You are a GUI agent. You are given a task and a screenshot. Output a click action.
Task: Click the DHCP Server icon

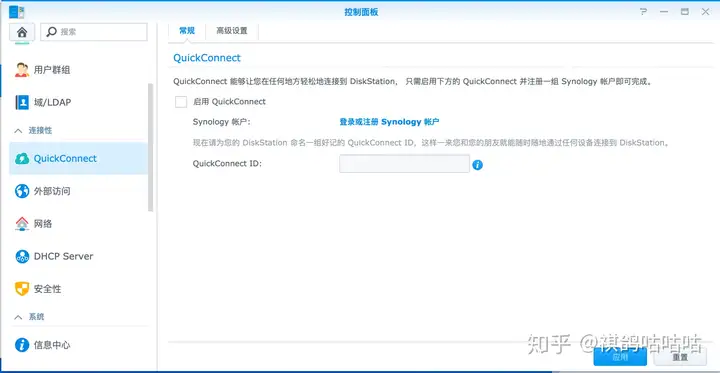(x=22, y=256)
